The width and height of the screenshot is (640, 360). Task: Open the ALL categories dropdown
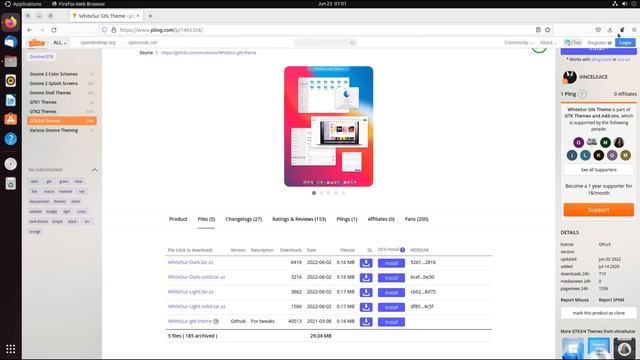pyautogui.click(x=60, y=42)
